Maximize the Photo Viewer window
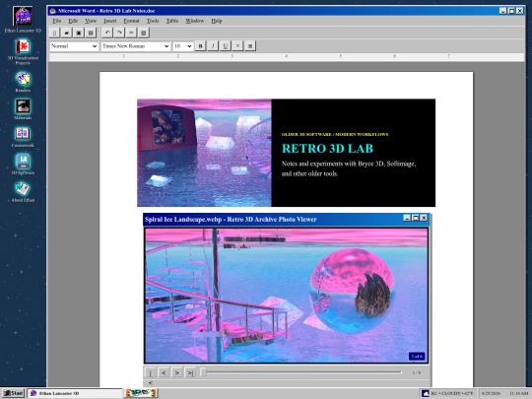The height and width of the screenshot is (399, 532). pyautogui.click(x=416, y=218)
